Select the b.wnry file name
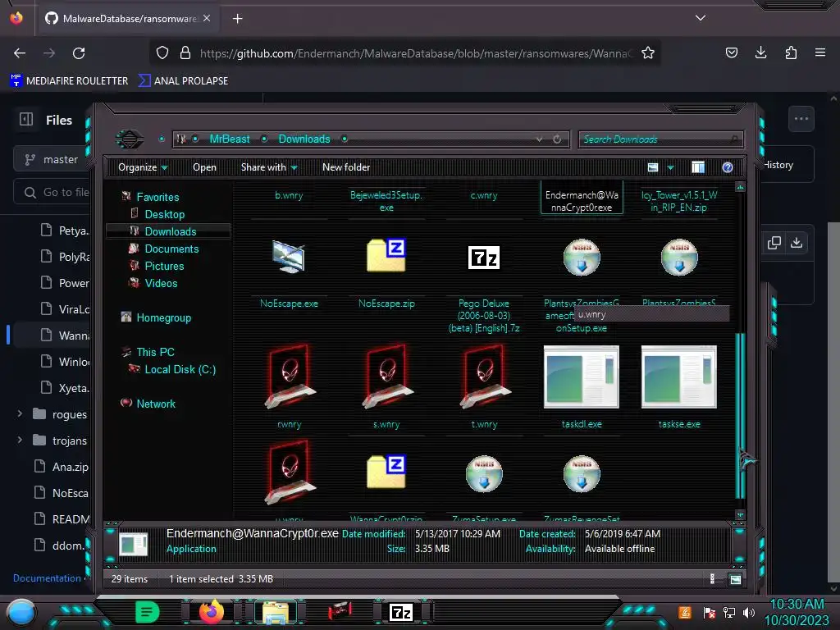840x630 pixels. coord(289,195)
